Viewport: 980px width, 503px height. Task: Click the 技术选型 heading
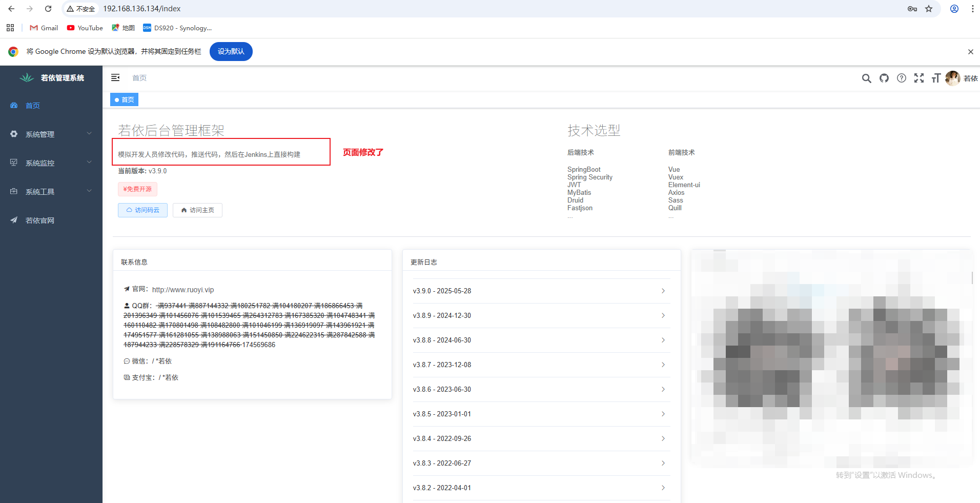pos(594,130)
